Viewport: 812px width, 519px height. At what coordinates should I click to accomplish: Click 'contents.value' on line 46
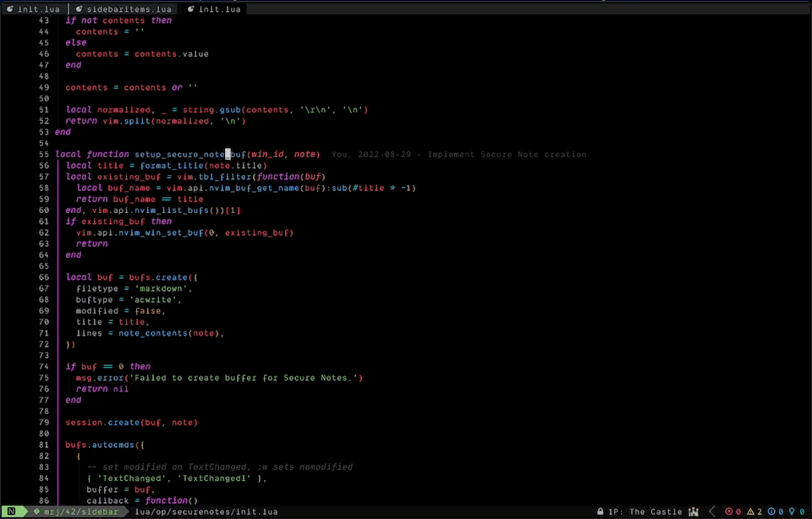(x=172, y=54)
